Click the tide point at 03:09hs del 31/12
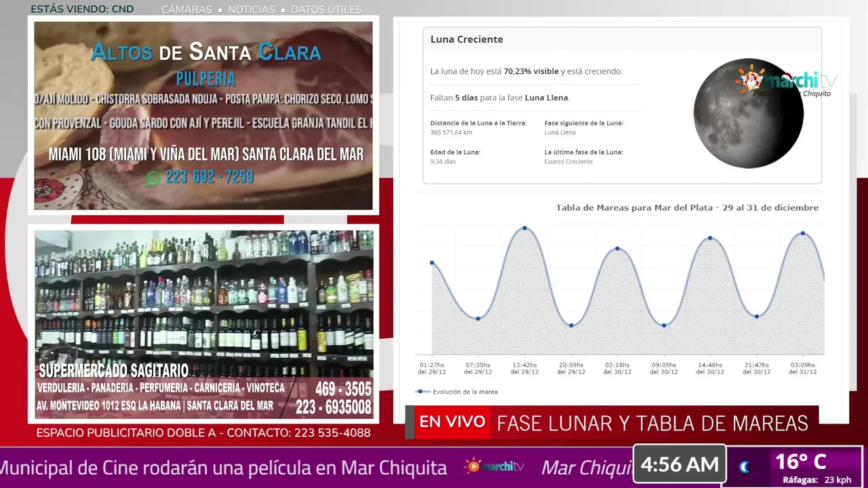This screenshot has height=488, width=868. tap(803, 234)
